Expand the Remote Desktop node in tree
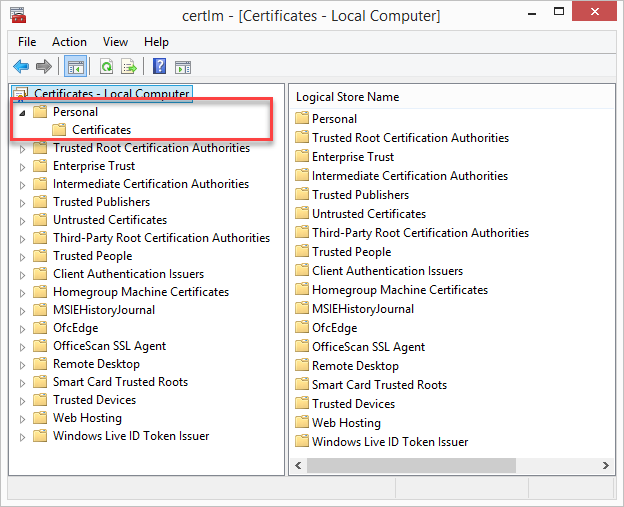 [23, 364]
